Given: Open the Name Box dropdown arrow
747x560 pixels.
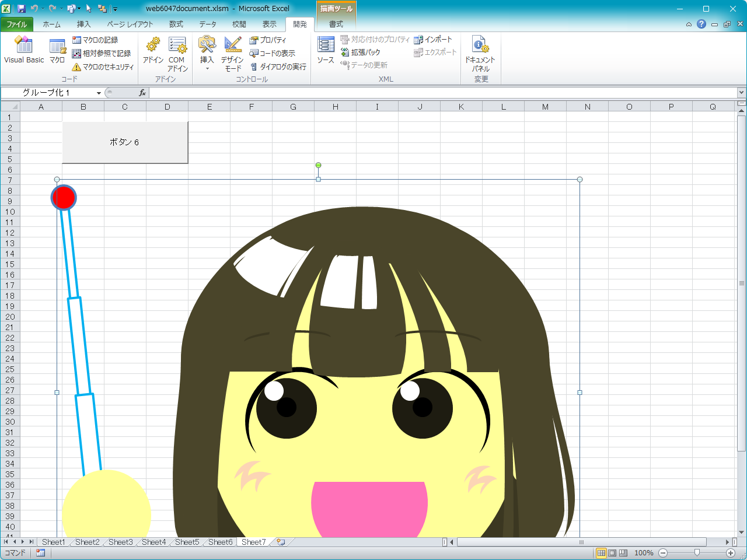Looking at the screenshot, I should pyautogui.click(x=99, y=93).
